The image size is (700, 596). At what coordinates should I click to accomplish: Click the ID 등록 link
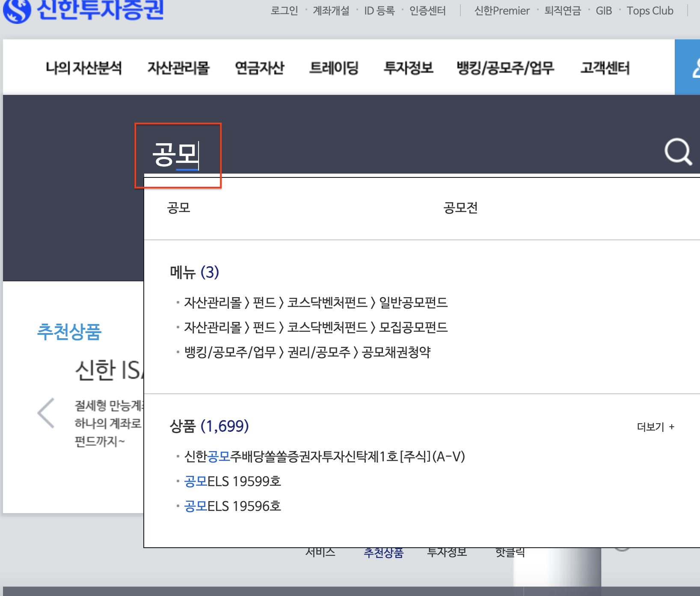pos(380,11)
